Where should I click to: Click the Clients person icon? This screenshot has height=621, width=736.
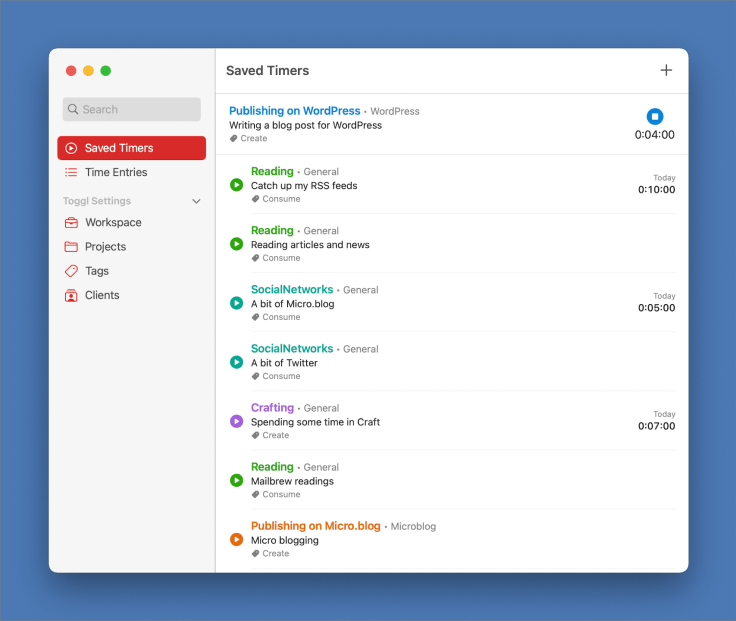coord(71,295)
